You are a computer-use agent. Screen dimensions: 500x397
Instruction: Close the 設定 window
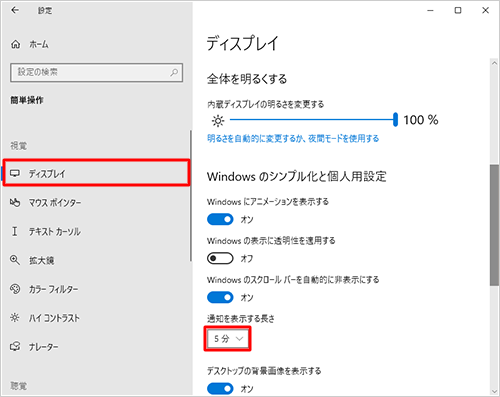pos(485,10)
